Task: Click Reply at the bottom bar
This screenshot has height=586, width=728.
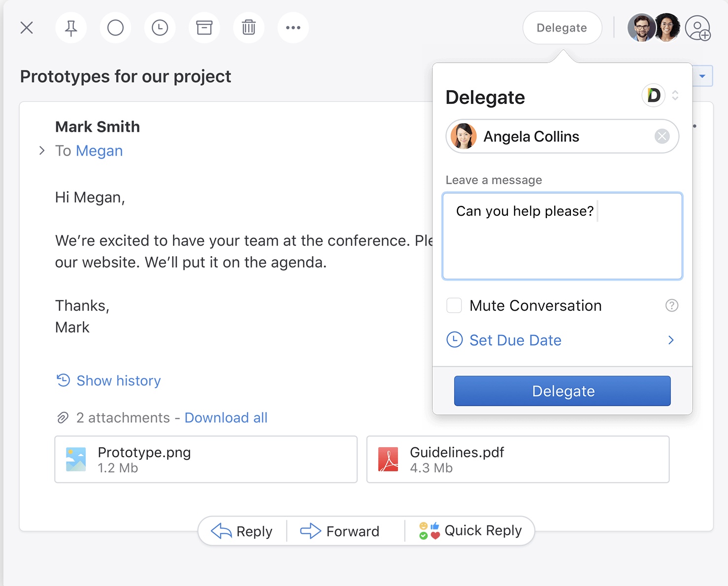Action: (x=242, y=531)
